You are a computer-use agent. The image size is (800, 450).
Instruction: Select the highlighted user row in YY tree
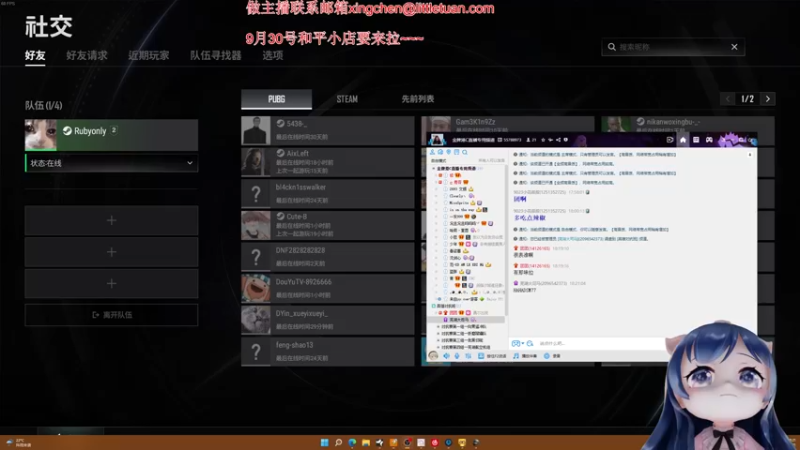pyautogui.click(x=466, y=319)
